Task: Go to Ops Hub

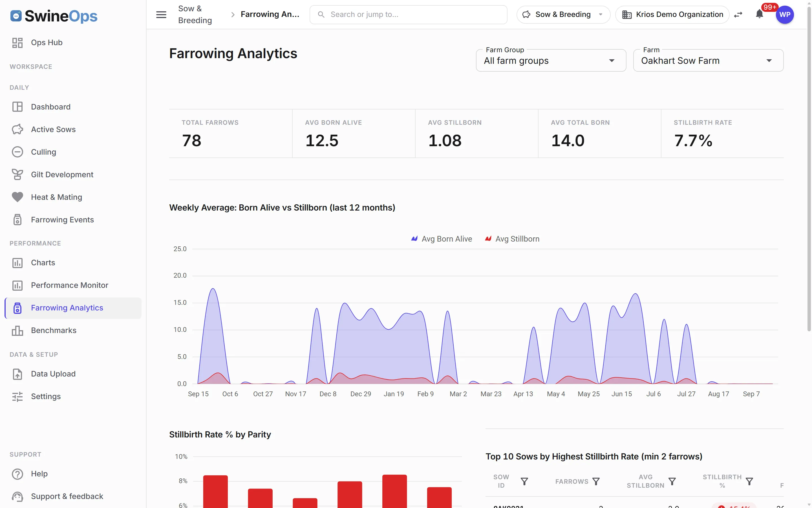Action: click(x=73, y=43)
